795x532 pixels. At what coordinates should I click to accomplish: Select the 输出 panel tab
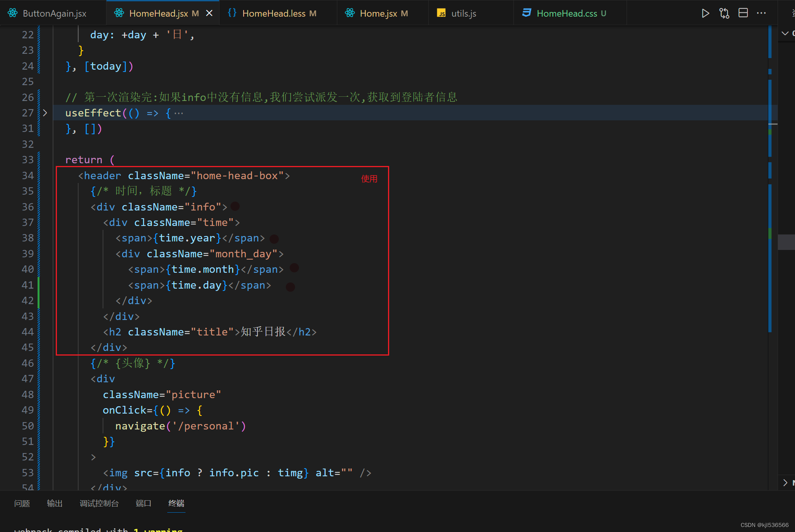[x=55, y=503]
